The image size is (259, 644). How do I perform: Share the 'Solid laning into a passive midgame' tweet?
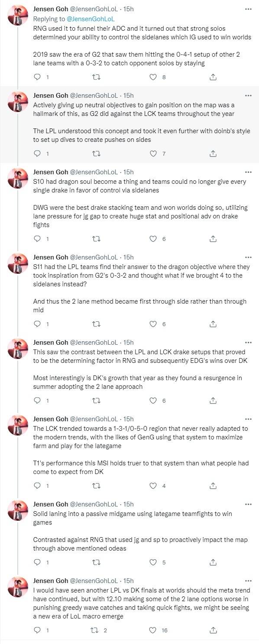click(213, 562)
